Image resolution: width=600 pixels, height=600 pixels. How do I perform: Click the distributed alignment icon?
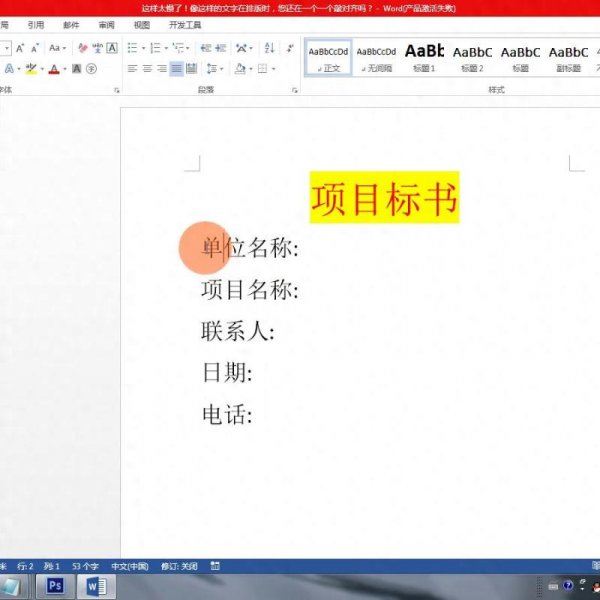pos(191,69)
